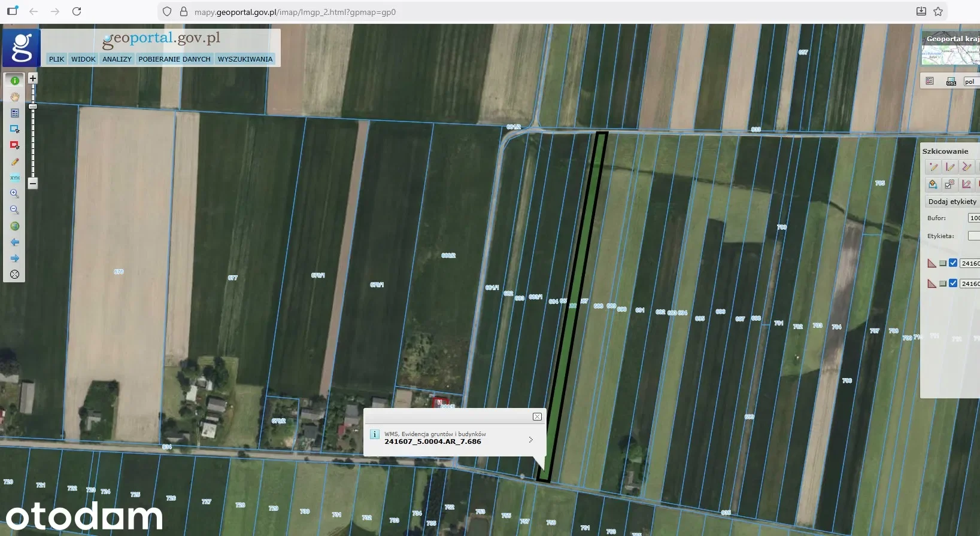Toggle the small square beside first sketch item
This screenshot has width=980, height=536.
(943, 263)
